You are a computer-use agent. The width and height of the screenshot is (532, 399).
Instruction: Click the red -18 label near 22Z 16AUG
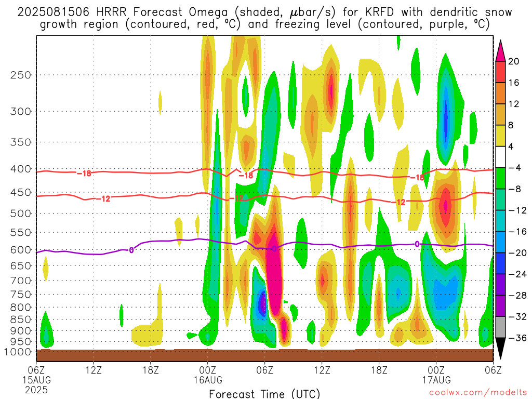click(x=417, y=178)
